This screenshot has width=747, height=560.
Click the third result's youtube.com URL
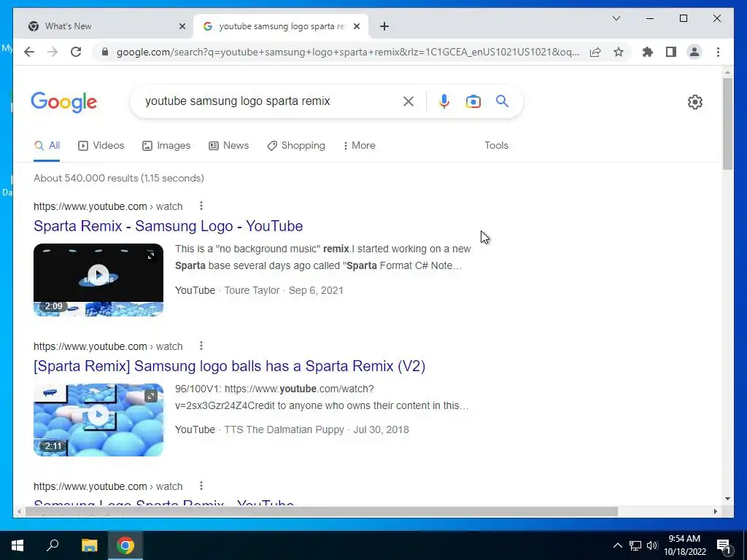coord(108,486)
